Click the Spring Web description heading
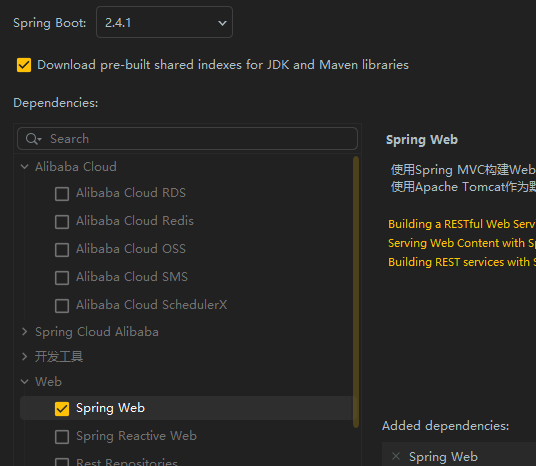Image resolution: width=536 pixels, height=466 pixels. click(421, 139)
